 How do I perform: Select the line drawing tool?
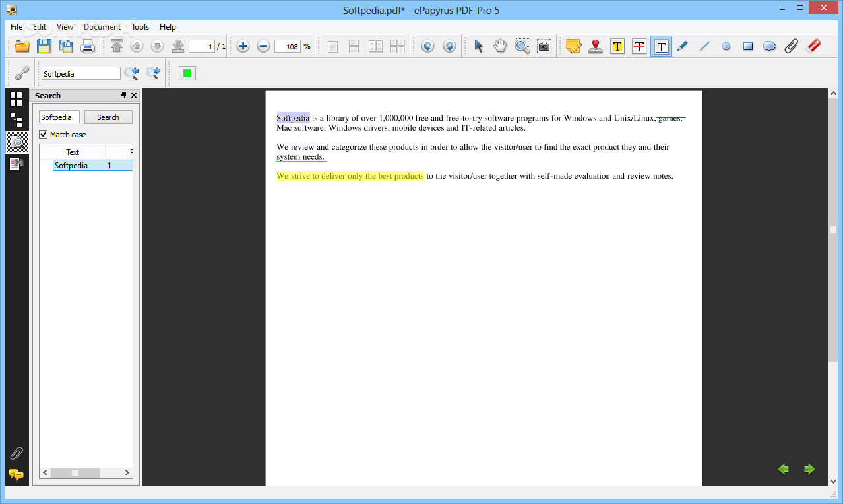point(704,46)
